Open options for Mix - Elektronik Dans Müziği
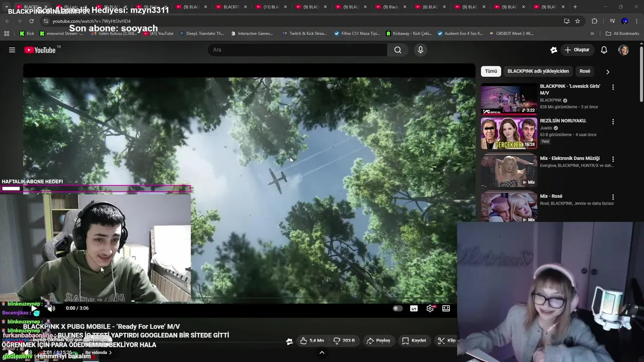The image size is (644, 362). point(613,159)
